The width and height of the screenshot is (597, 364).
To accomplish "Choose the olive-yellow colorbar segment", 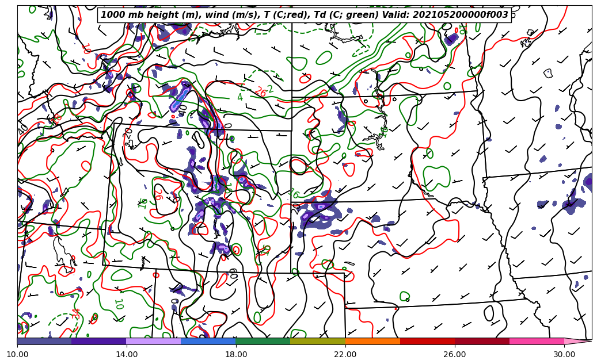I will tap(318, 341).
